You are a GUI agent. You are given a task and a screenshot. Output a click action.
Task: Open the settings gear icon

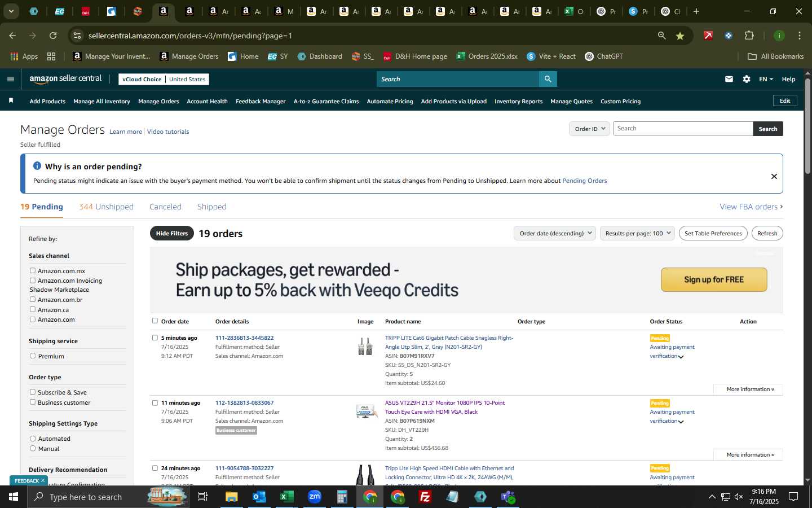coord(747,79)
